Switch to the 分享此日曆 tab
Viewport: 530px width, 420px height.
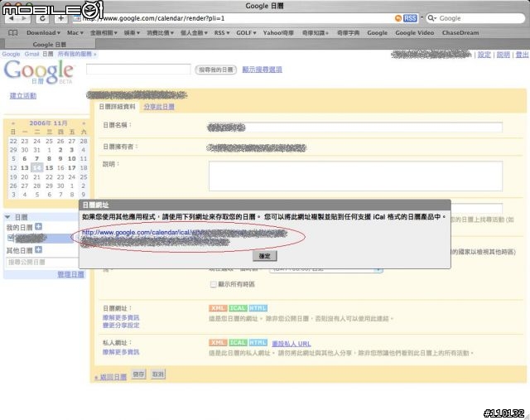tap(159, 107)
